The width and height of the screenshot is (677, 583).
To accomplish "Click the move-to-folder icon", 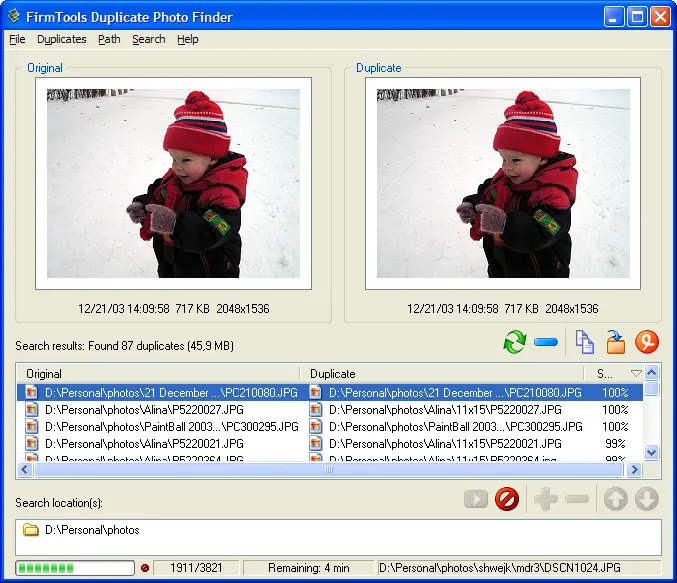I will (x=616, y=343).
